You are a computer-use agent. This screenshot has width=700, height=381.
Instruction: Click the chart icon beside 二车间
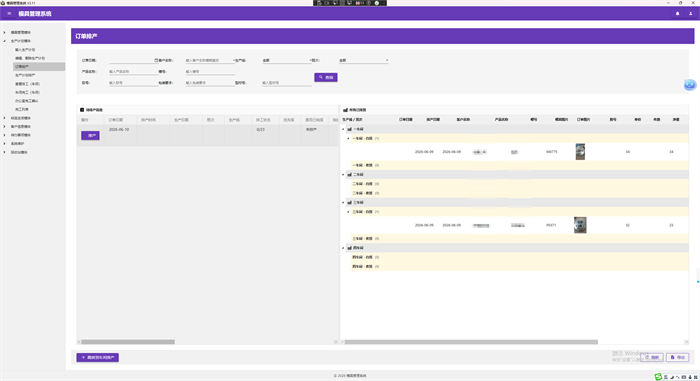click(x=350, y=175)
